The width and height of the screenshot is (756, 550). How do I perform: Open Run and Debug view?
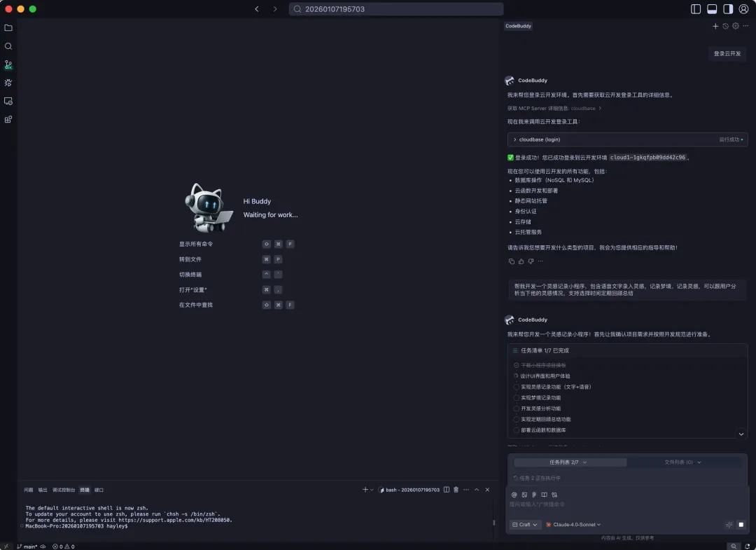tap(8, 83)
